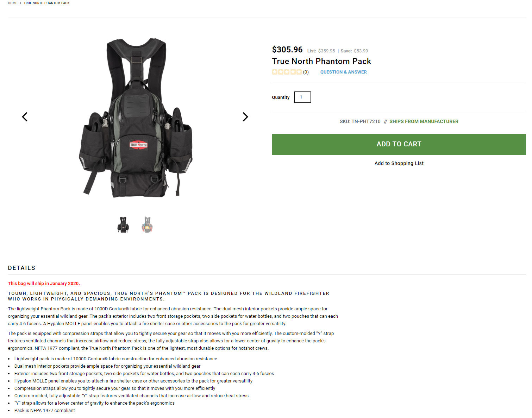532x418 pixels.
Task: Click the main backpack product image
Action: point(136,118)
